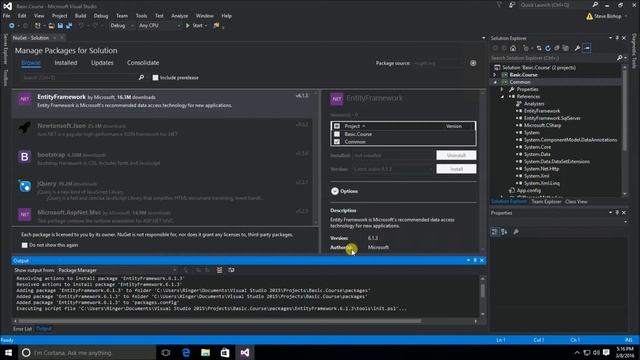640x360 pixels.
Task: Click the Save icon in toolbar
Action: click(x=60, y=26)
